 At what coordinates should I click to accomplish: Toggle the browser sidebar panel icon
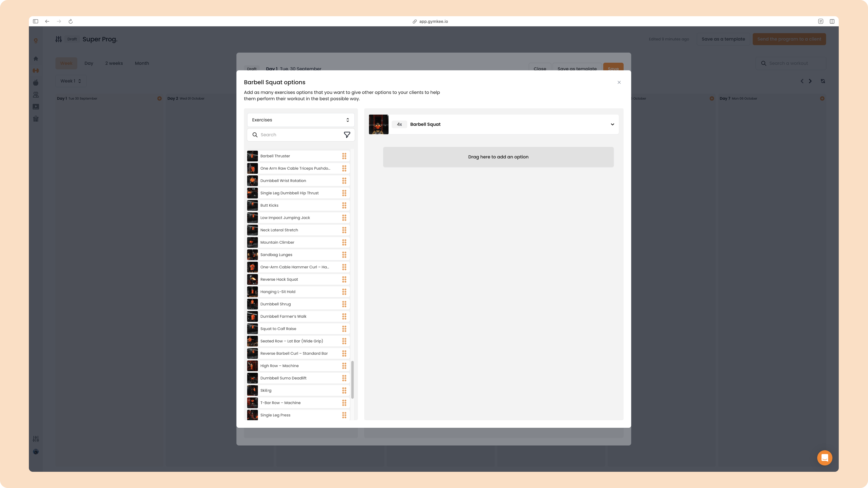[35, 21]
